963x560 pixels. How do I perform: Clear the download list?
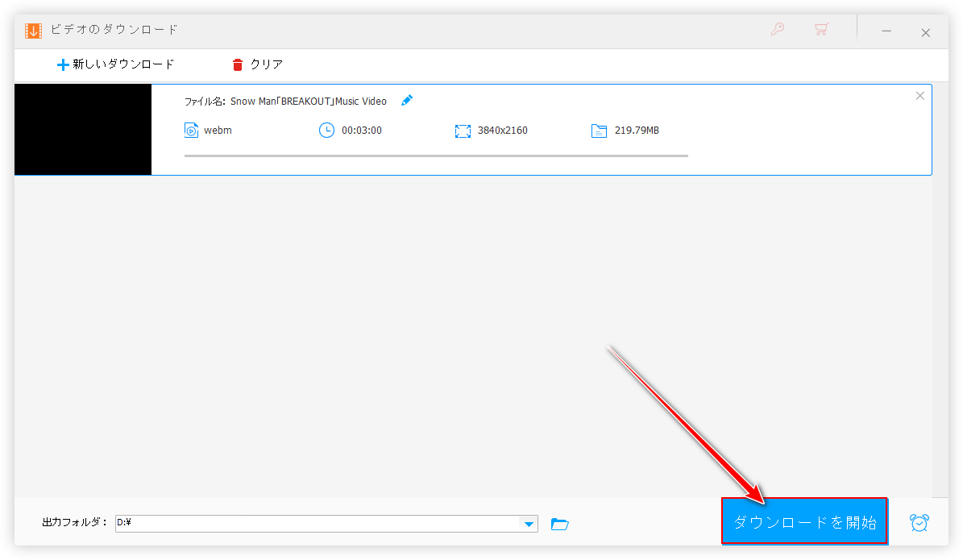pyautogui.click(x=257, y=64)
